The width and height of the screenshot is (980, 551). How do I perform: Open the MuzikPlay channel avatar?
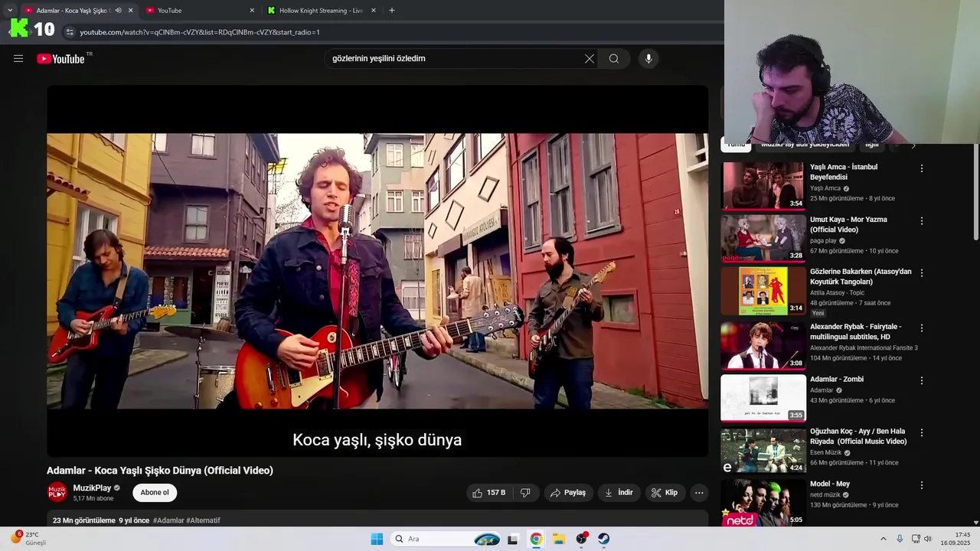pyautogui.click(x=57, y=492)
